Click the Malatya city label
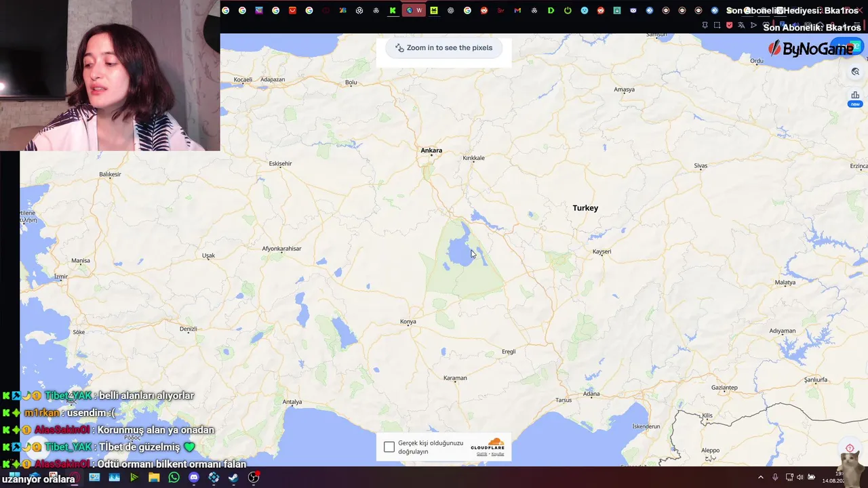868x488 pixels. 785,282
